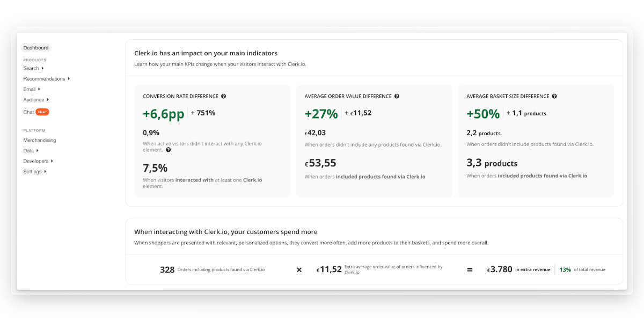
Task: Open the Dashboard sidebar item
Action: point(36,48)
